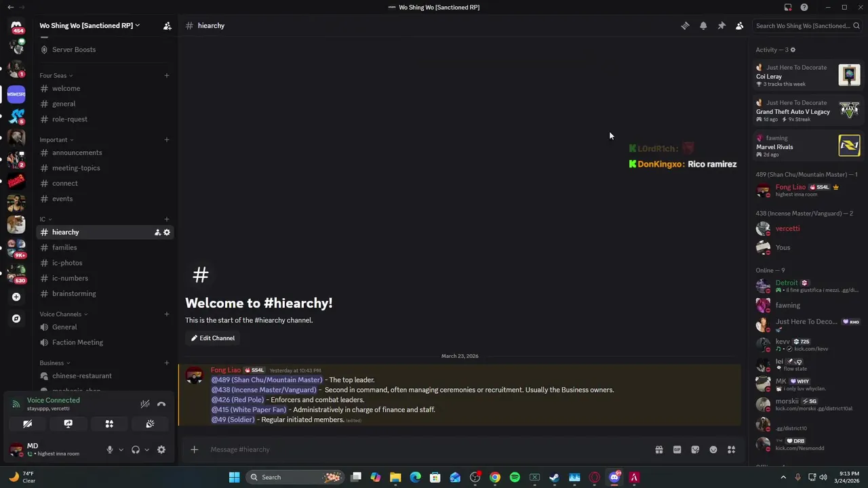Open Fong Liao's profile from message author
The height and width of the screenshot is (488, 868).
pyautogui.click(x=226, y=370)
